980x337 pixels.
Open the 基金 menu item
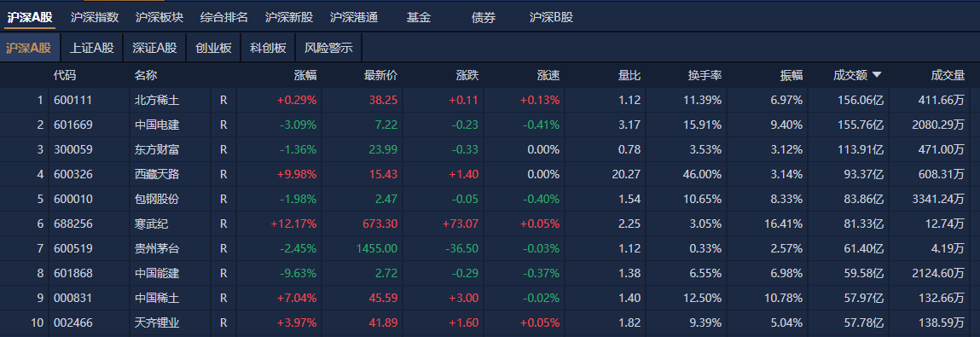(x=419, y=18)
